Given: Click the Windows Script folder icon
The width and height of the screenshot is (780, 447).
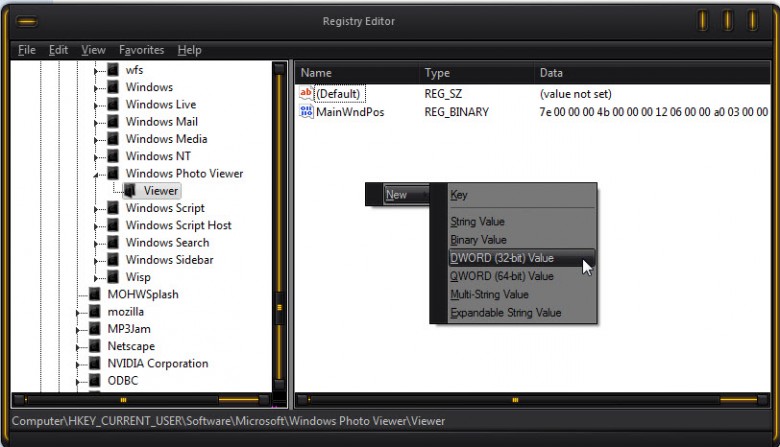Looking at the screenshot, I should (113, 208).
